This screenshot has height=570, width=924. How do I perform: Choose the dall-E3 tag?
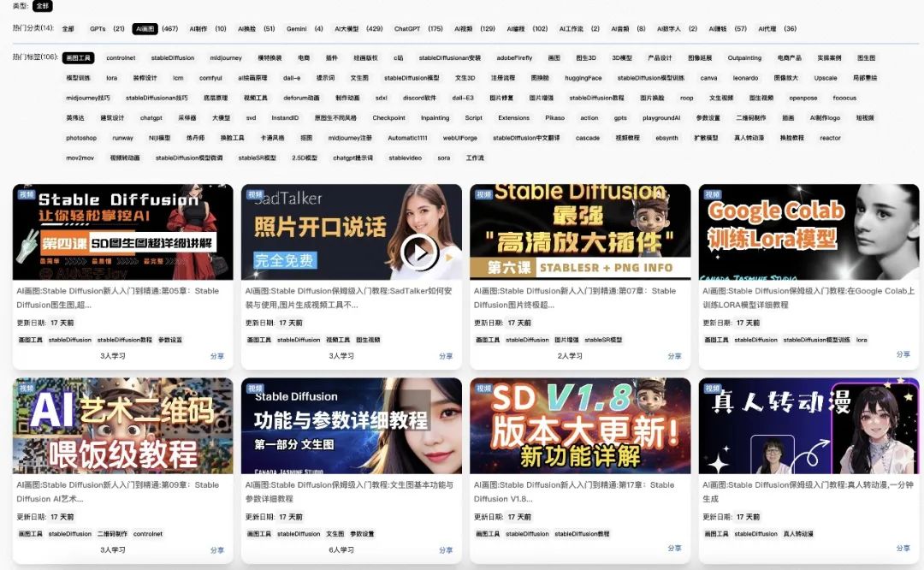[463, 98]
